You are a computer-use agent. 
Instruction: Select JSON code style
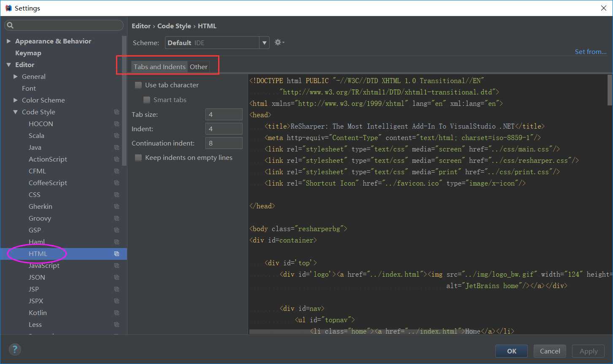(x=37, y=277)
